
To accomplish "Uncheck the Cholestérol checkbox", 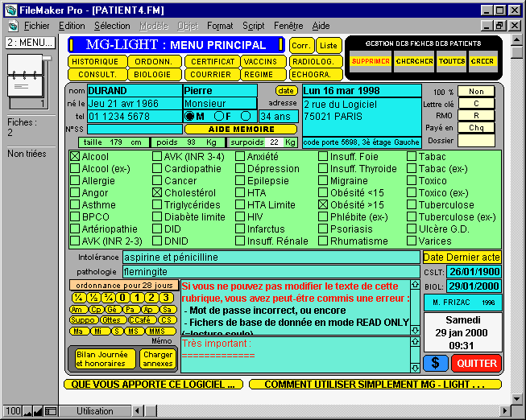I will click(157, 193).
